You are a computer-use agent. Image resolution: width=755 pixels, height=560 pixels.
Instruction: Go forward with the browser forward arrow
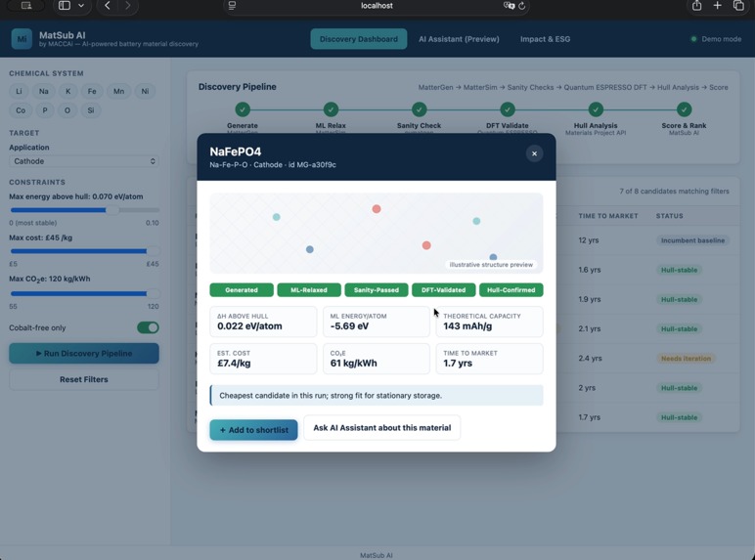(x=127, y=5)
